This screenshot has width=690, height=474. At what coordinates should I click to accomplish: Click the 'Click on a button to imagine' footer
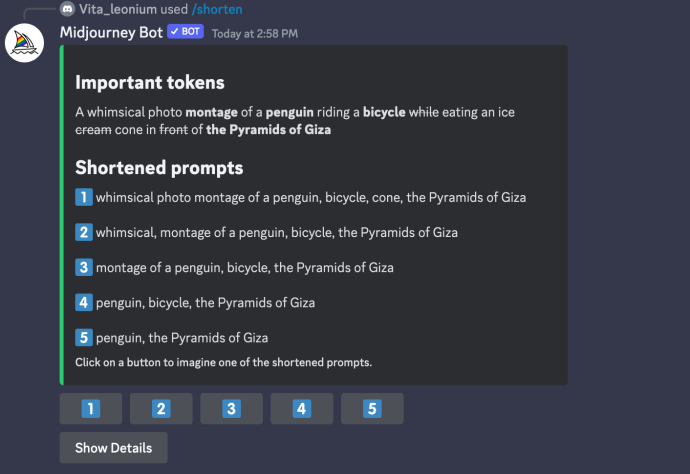224,363
